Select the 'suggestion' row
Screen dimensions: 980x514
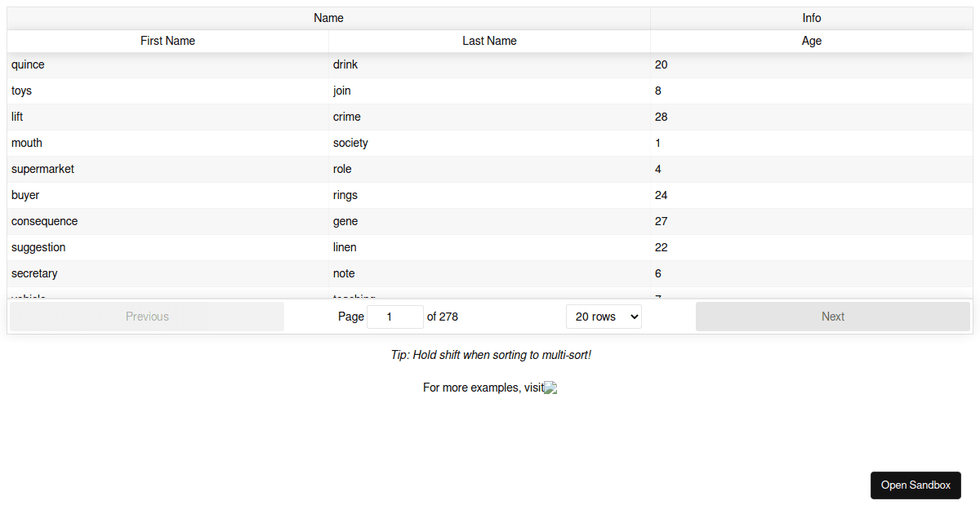38,247
